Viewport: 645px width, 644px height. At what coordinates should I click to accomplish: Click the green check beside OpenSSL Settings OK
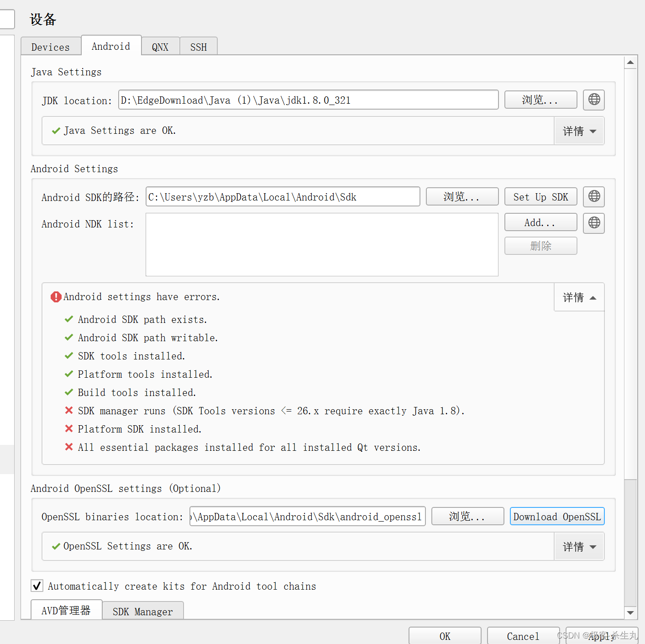[x=55, y=546]
